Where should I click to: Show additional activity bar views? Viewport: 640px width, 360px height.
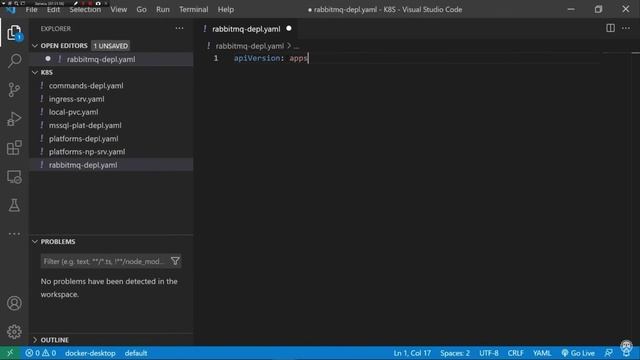[x=14, y=234]
